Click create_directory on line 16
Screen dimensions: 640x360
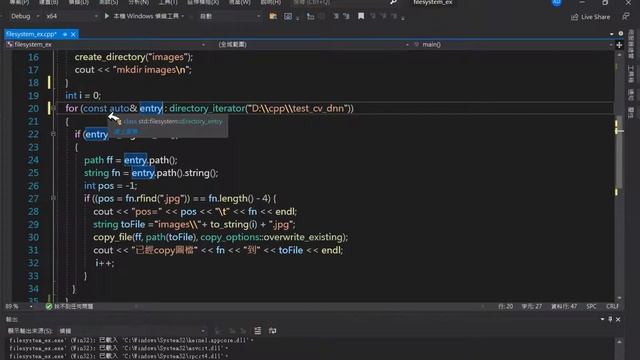click(x=110, y=57)
